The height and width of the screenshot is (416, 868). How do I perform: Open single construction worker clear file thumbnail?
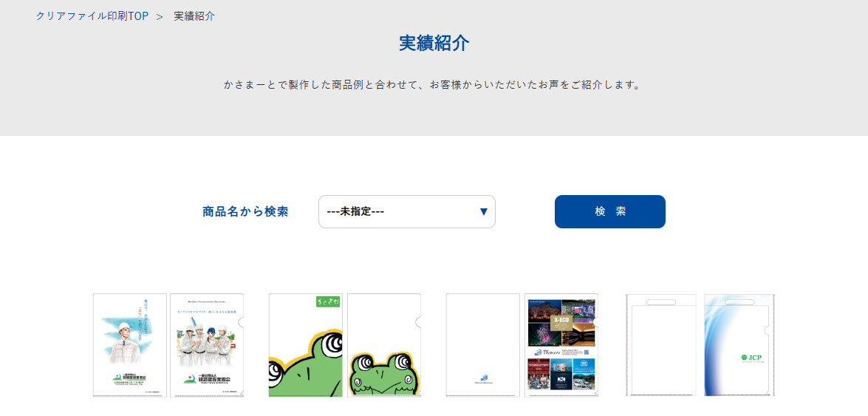130,345
